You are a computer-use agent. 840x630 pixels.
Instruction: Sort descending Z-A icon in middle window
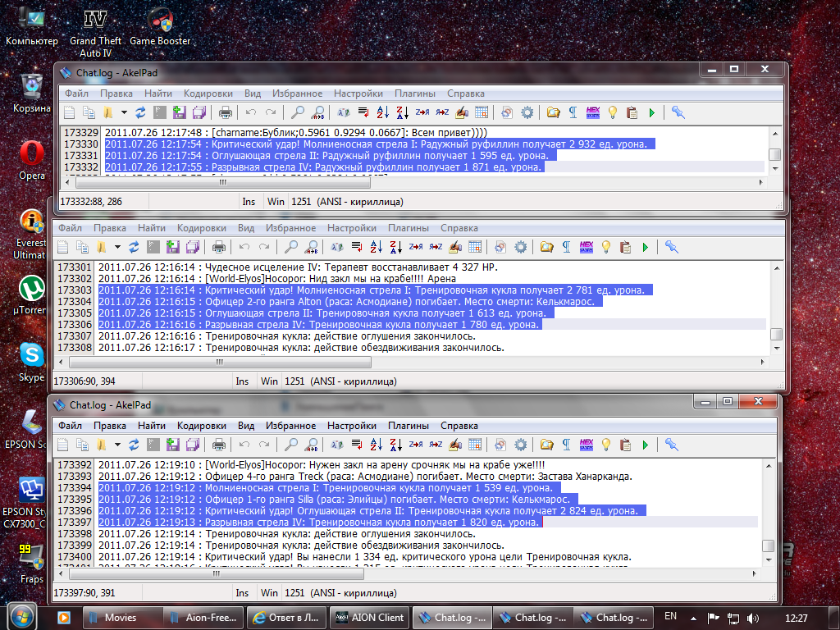point(395,247)
